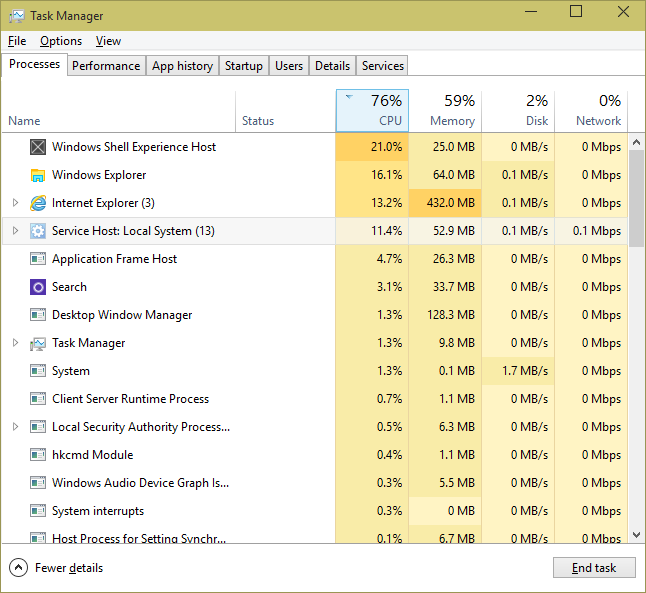The width and height of the screenshot is (646, 593).
Task: Select the System process name
Action: pyautogui.click(x=71, y=371)
